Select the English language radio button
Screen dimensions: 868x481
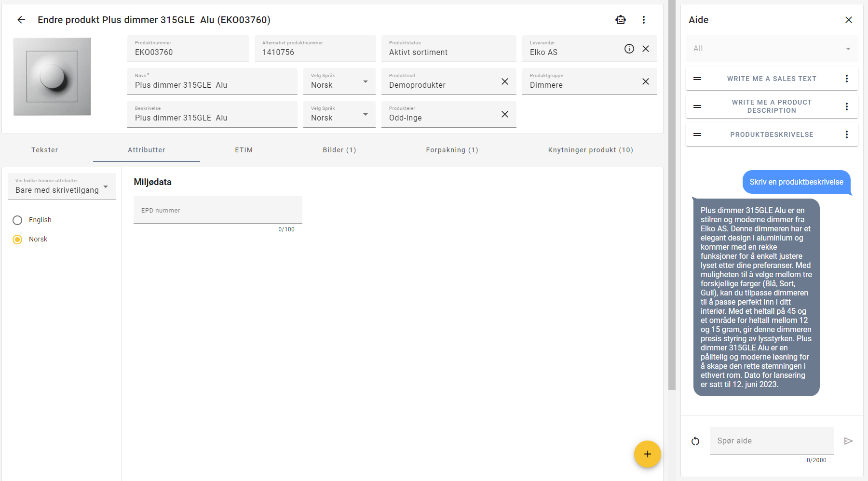click(17, 220)
